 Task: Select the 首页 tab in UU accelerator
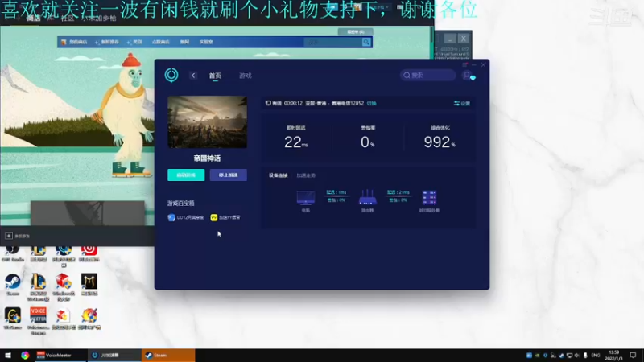(x=215, y=76)
